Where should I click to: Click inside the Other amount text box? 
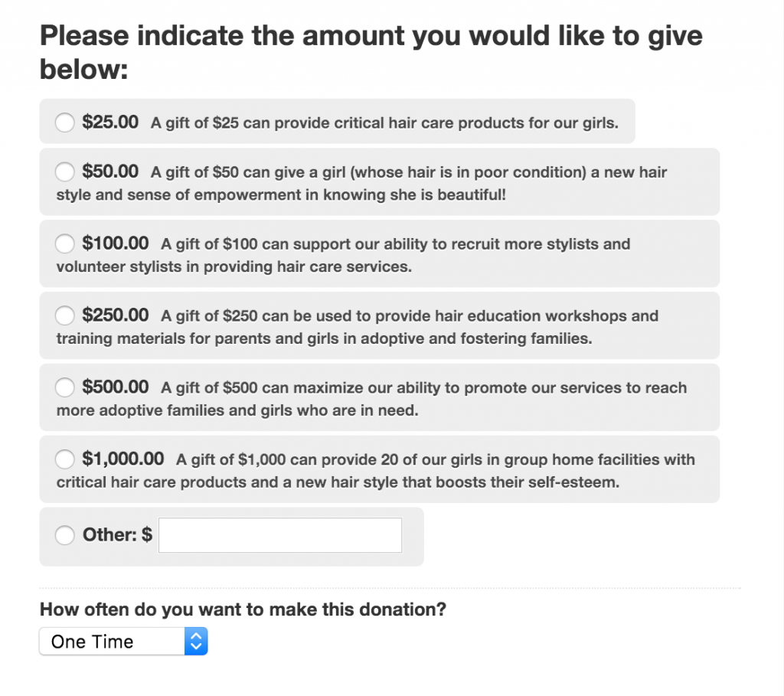coord(279,535)
